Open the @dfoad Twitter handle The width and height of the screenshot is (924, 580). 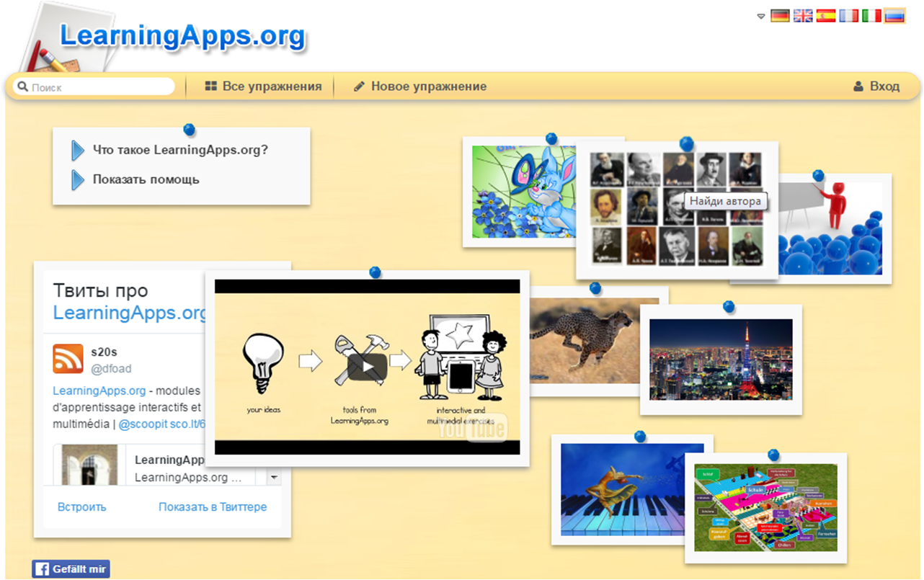(111, 369)
